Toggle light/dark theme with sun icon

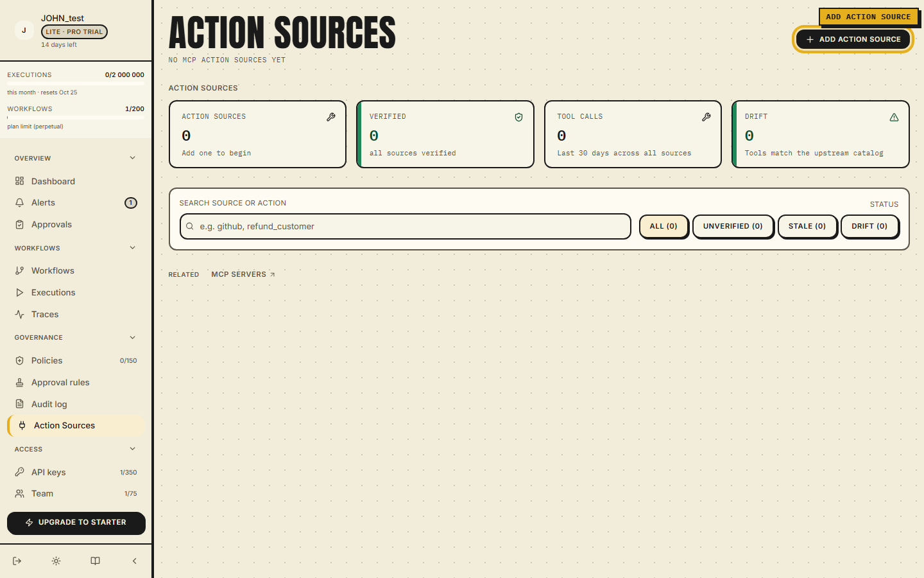point(56,561)
